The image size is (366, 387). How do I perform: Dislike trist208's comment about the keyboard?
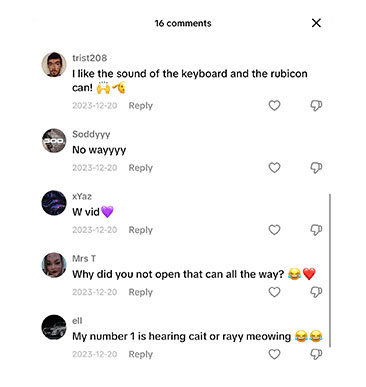click(316, 106)
